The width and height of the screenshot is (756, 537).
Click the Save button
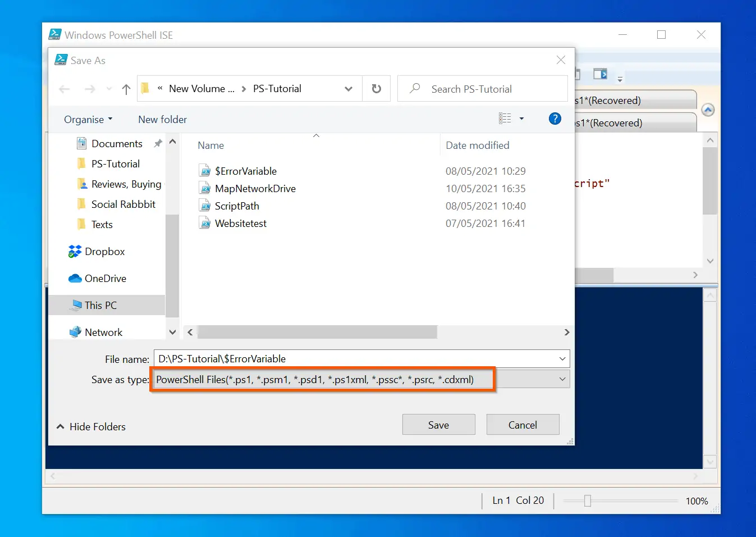pyautogui.click(x=439, y=425)
